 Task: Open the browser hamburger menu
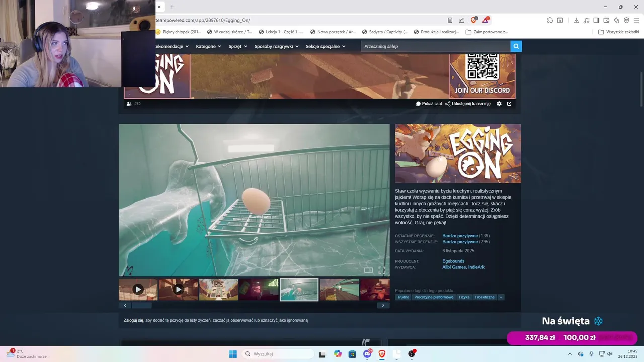click(637, 20)
